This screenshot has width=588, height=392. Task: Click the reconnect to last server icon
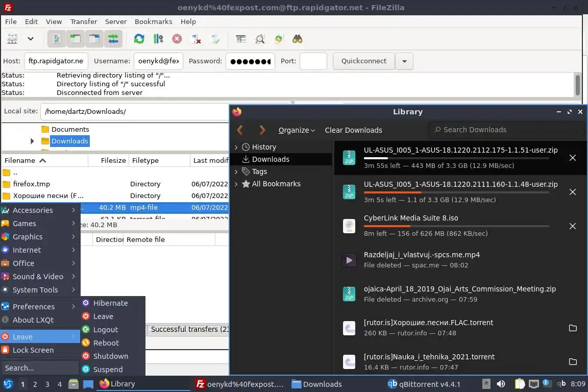[215, 39]
